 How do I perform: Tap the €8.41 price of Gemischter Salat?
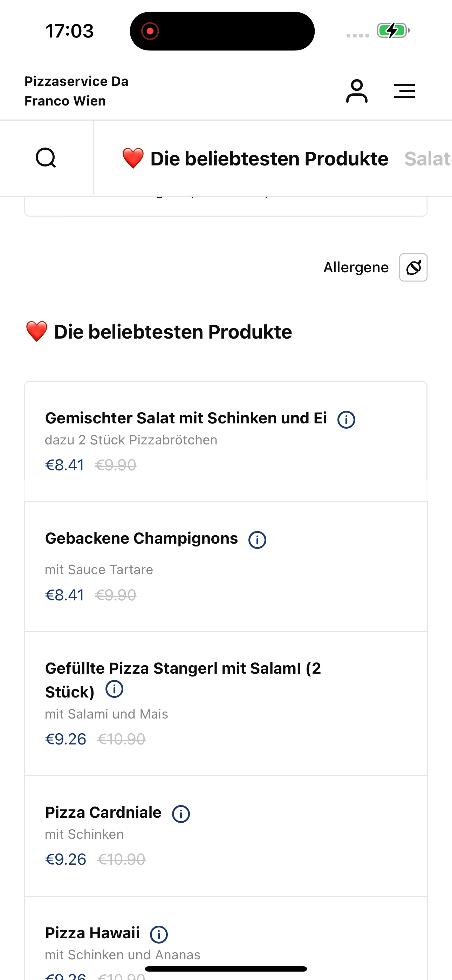[65, 465]
